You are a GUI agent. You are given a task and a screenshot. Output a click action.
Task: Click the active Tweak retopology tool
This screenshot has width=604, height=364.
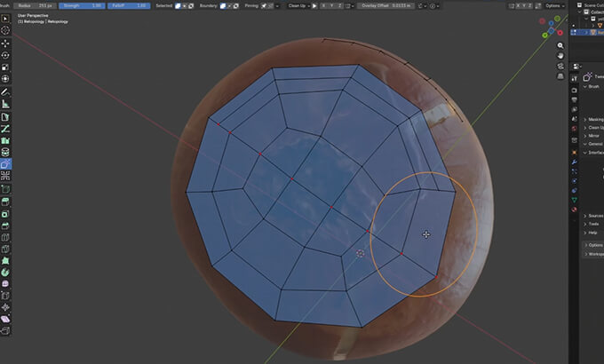pyautogui.click(x=6, y=164)
